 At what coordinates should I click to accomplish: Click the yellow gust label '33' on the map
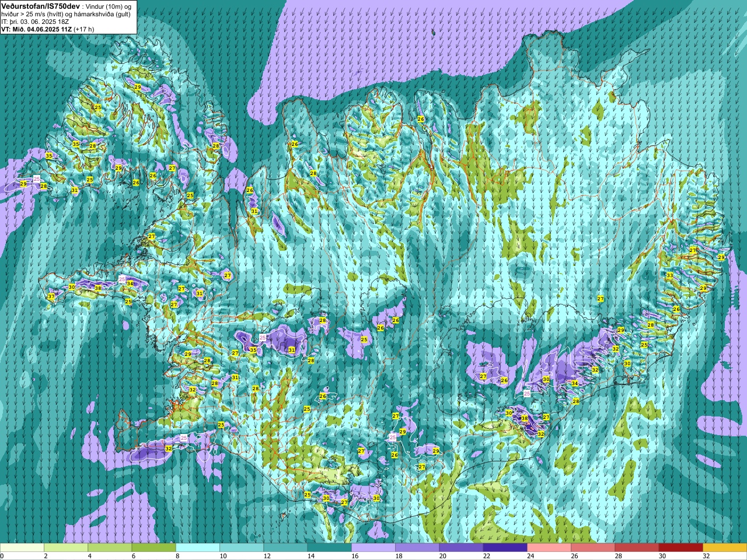tap(670, 275)
